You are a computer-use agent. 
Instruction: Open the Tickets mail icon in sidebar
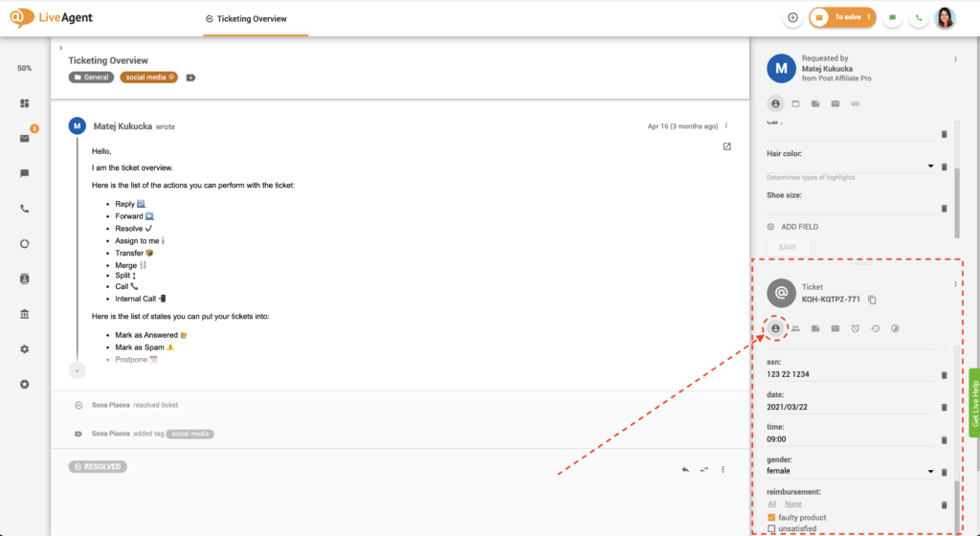(x=25, y=138)
